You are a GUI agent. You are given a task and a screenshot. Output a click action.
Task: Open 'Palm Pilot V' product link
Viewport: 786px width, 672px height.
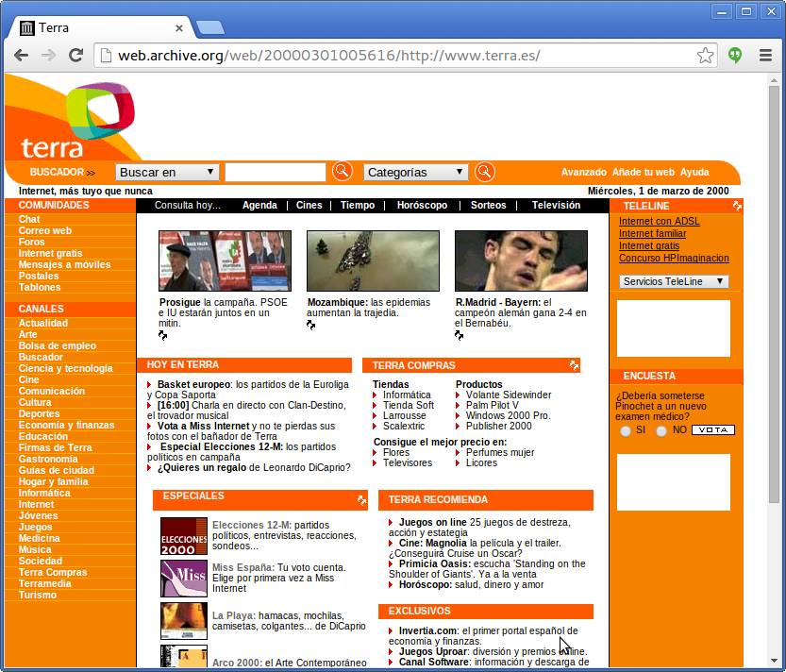[493, 405]
